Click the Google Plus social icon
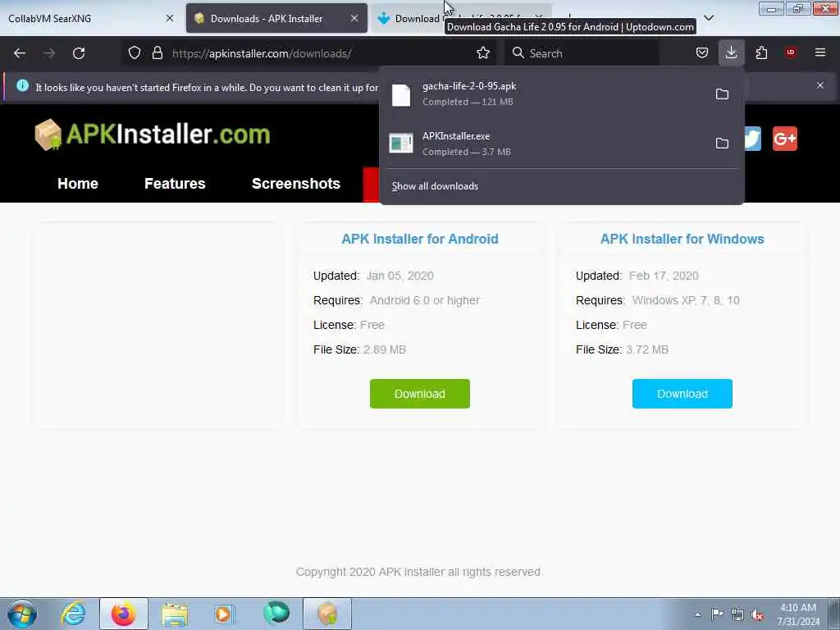Screen dimensions: 840x630 (785, 139)
